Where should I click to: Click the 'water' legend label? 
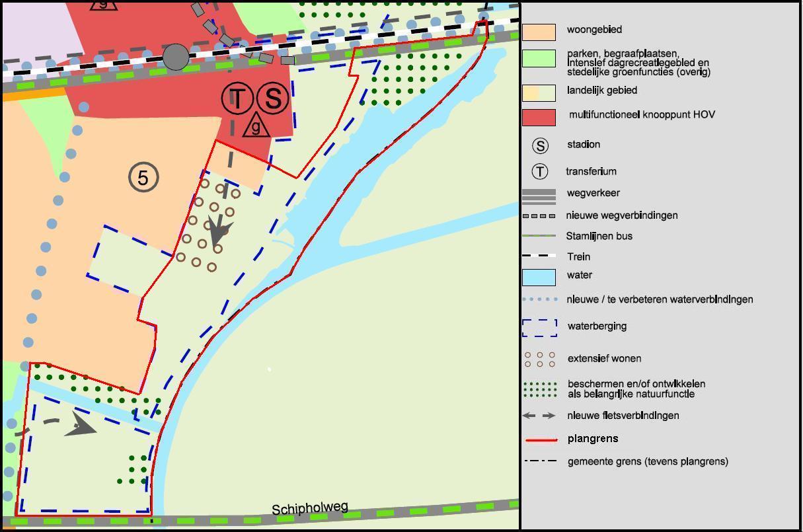580,275
